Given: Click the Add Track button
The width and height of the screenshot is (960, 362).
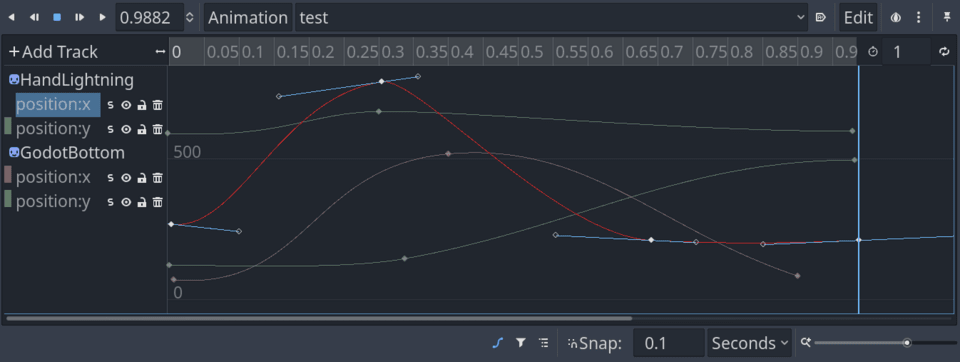Looking at the screenshot, I should point(53,52).
